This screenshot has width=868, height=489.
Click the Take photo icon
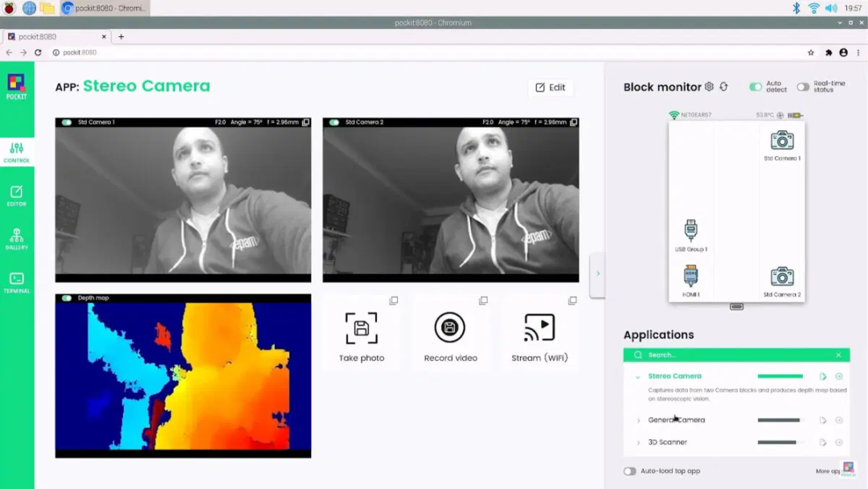pos(362,328)
